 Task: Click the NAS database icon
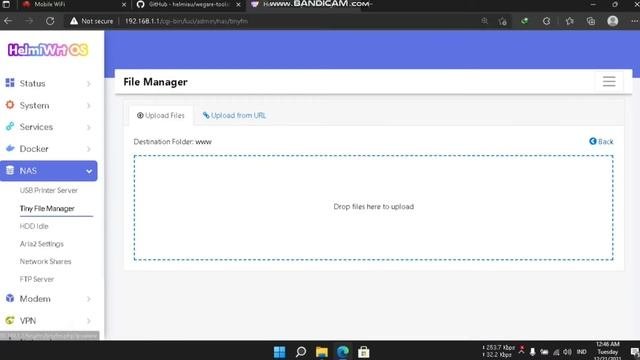coord(10,170)
